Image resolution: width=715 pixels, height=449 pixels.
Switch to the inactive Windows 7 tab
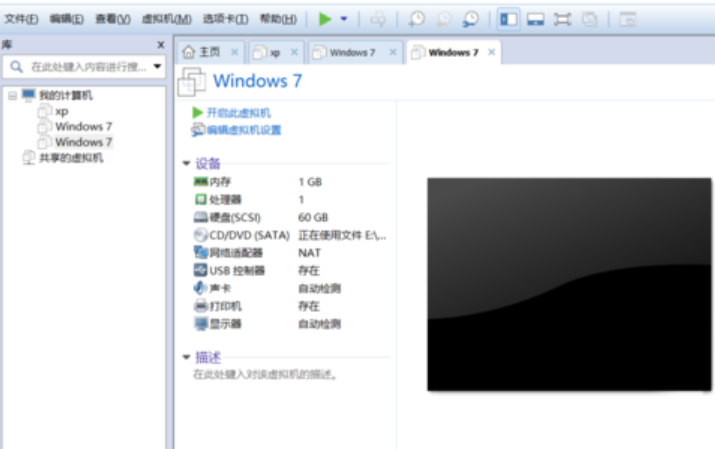(352, 52)
